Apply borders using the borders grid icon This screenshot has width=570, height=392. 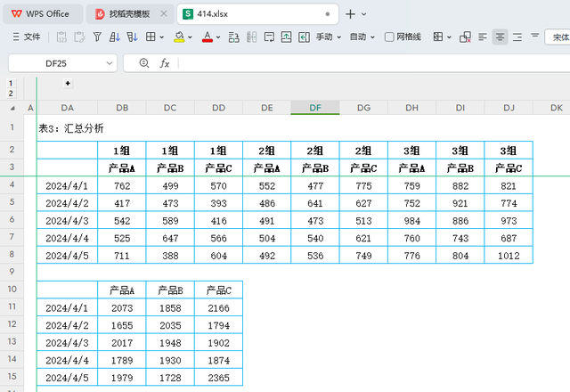coord(151,37)
